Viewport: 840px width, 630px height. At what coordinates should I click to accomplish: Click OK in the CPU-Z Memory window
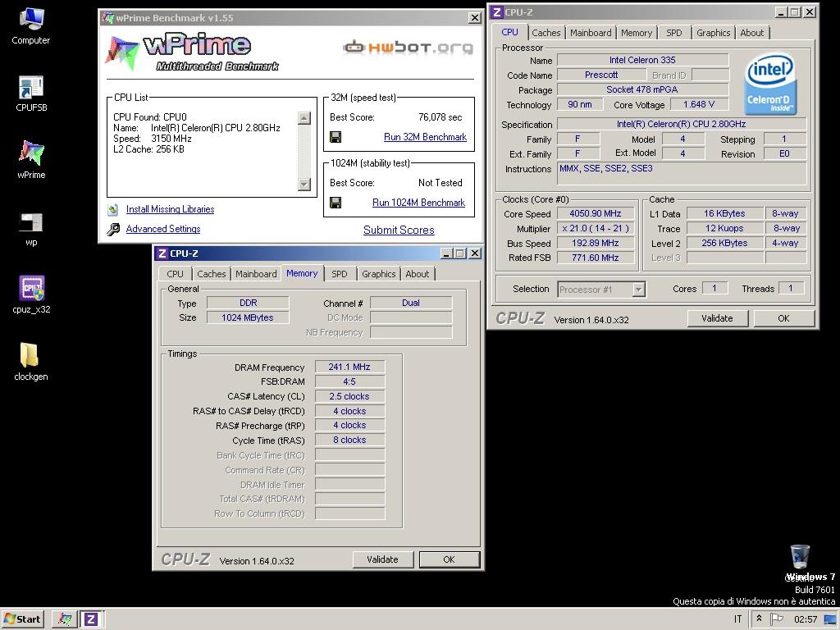(449, 559)
